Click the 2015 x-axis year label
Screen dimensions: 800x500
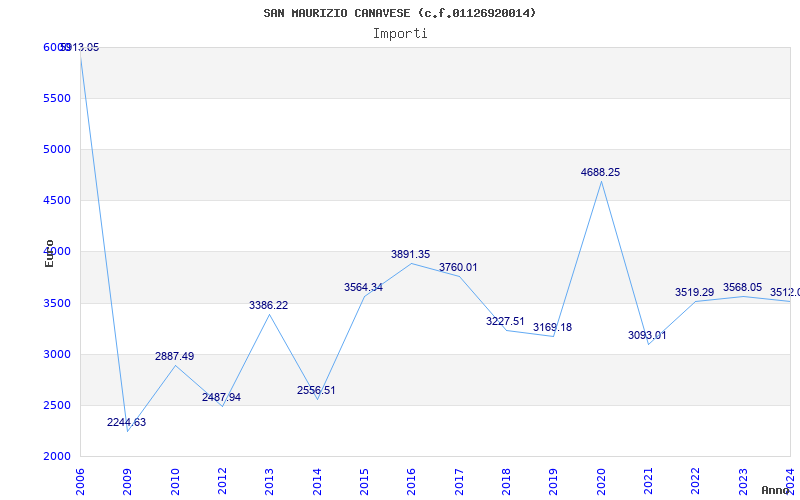364,482
